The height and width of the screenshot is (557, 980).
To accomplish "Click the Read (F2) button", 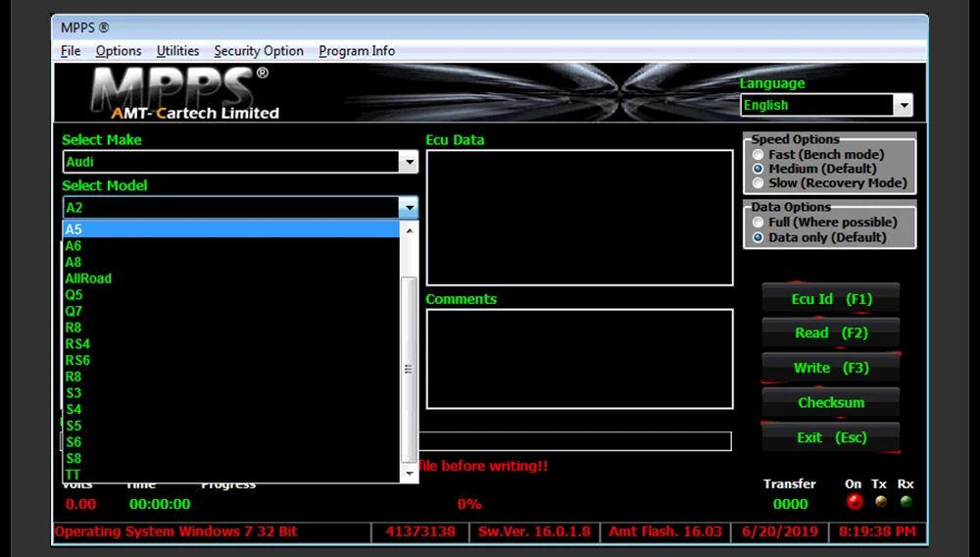I will 831,333.
